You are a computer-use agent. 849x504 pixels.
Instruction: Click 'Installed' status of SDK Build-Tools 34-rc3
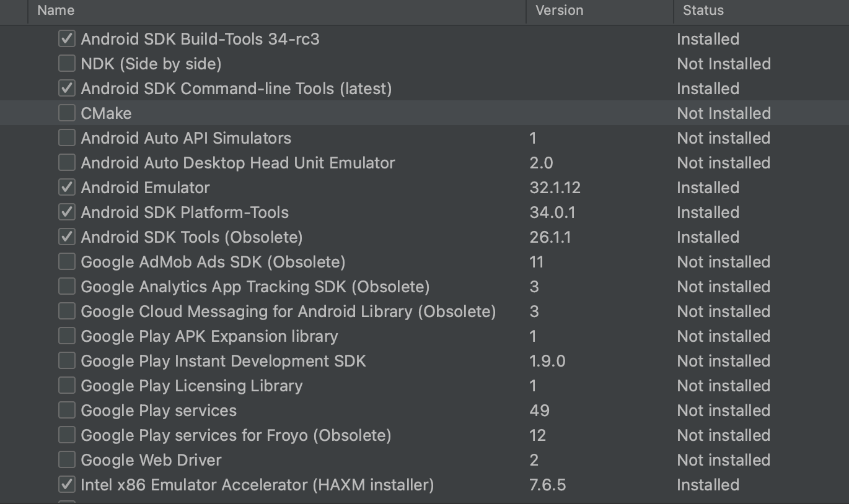click(708, 39)
